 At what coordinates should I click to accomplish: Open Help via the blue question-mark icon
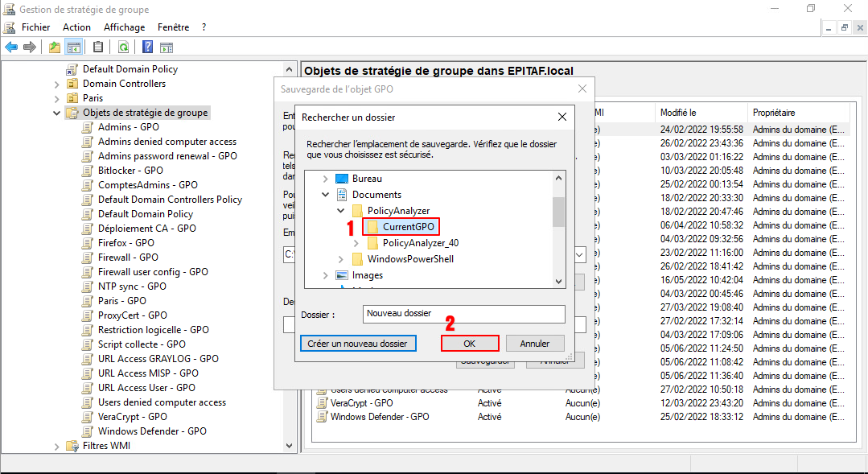[148, 47]
